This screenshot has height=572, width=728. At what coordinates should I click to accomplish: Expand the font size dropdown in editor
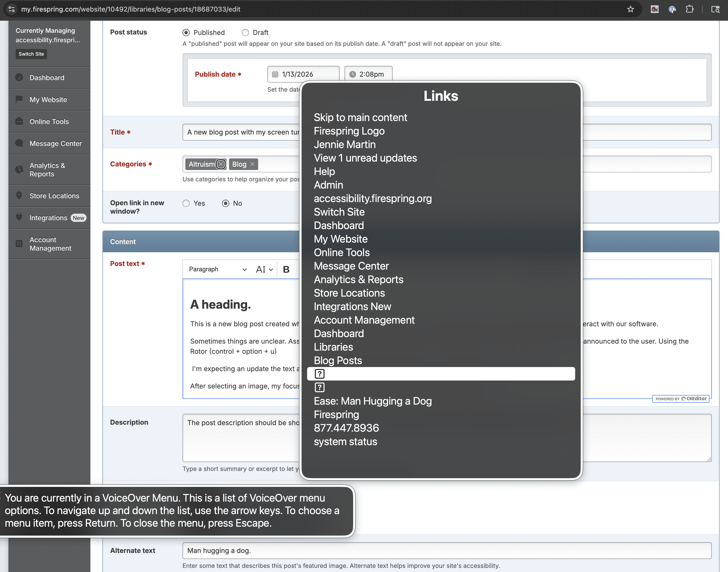point(264,269)
